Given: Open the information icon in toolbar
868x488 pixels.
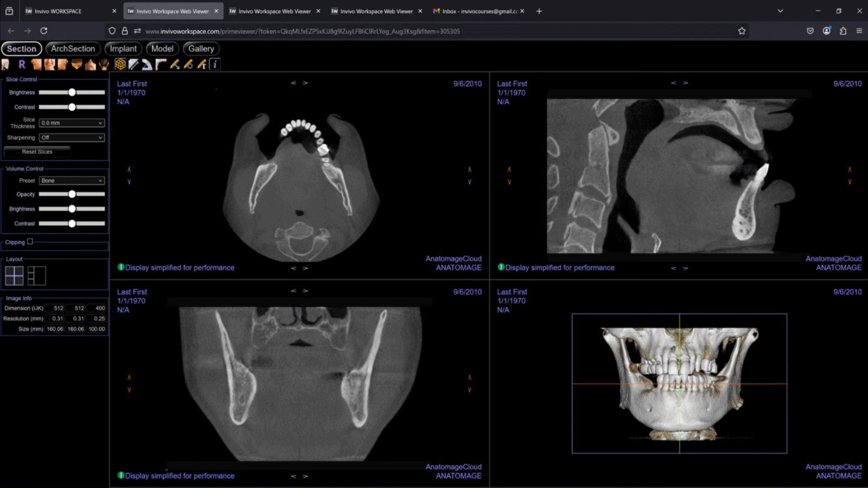Looking at the screenshot, I should click(x=215, y=65).
